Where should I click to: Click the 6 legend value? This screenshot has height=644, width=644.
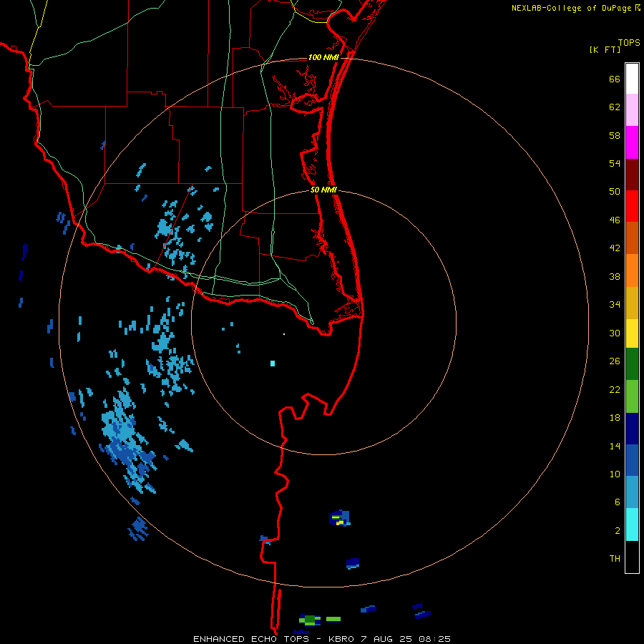pos(617,502)
